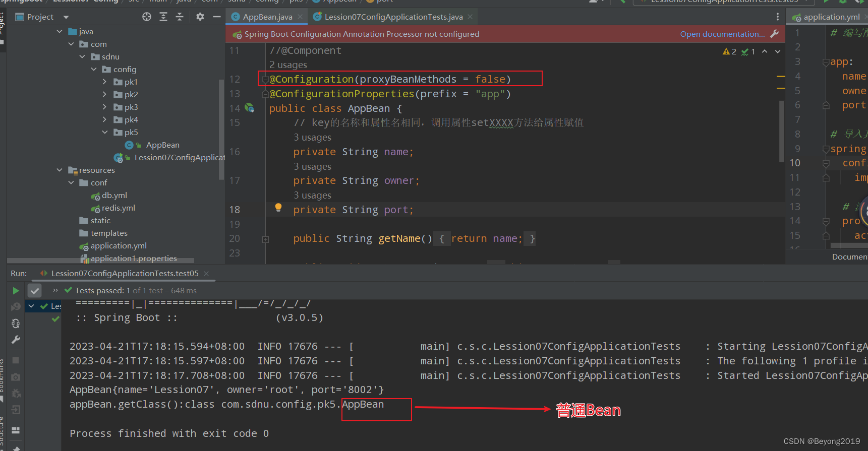The height and width of the screenshot is (451, 868).
Task: Collapse the Les test result node
Action: (x=31, y=306)
